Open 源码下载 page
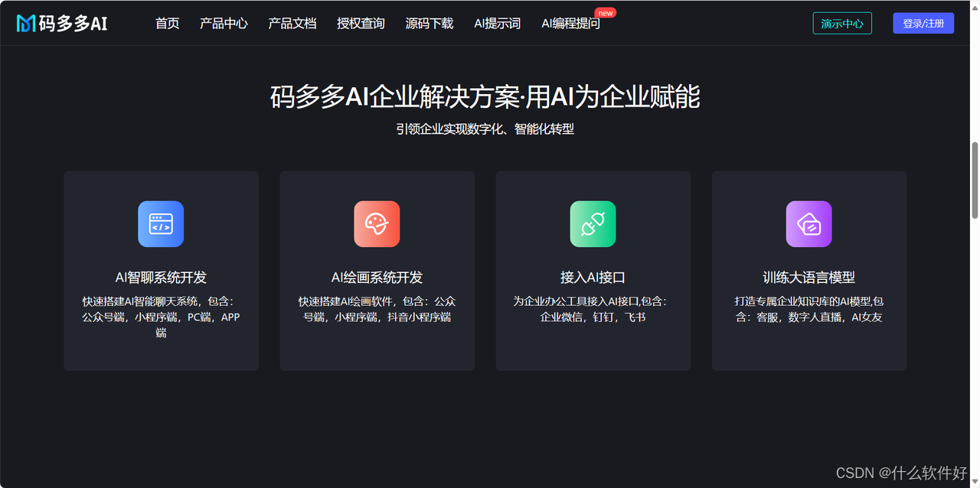This screenshot has width=980, height=488. [430, 24]
